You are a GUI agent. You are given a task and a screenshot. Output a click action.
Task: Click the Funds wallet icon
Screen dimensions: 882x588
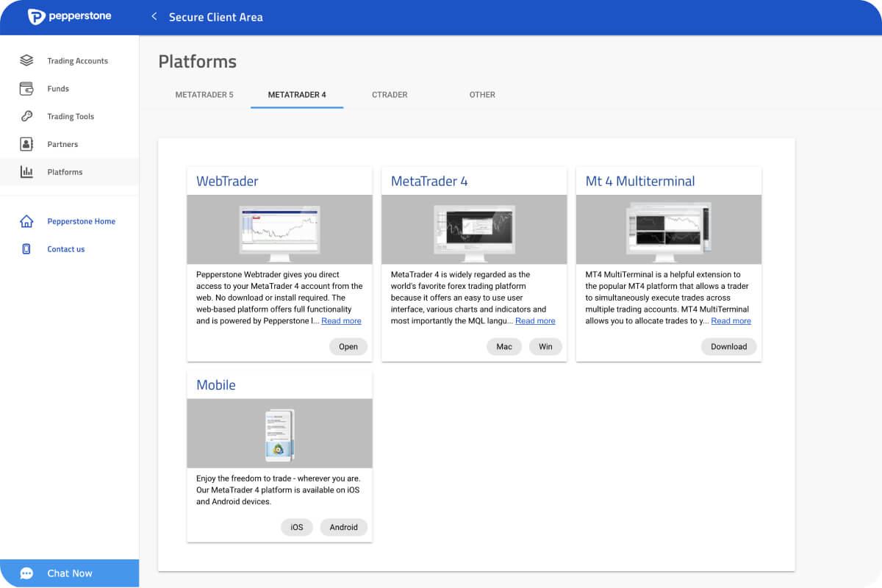coord(26,88)
